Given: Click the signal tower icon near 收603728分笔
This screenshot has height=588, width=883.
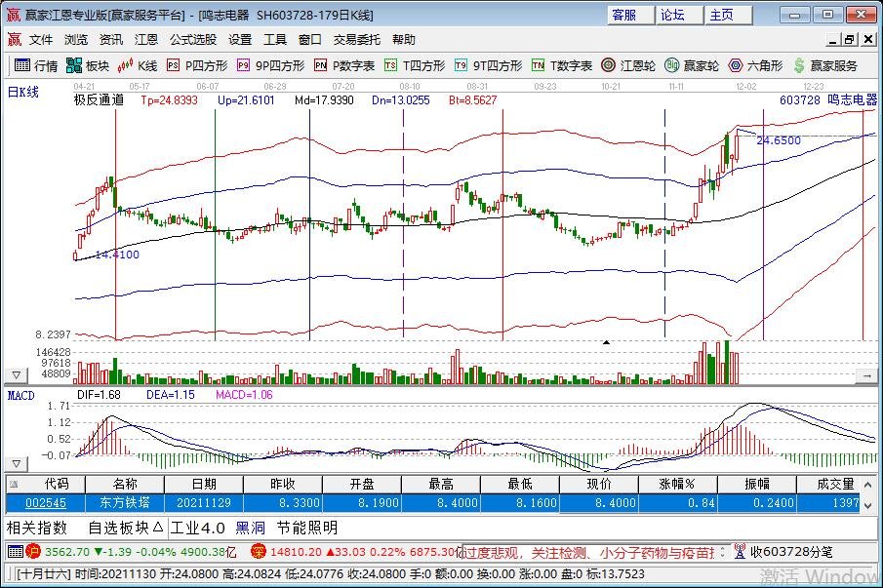Looking at the screenshot, I should [x=740, y=551].
